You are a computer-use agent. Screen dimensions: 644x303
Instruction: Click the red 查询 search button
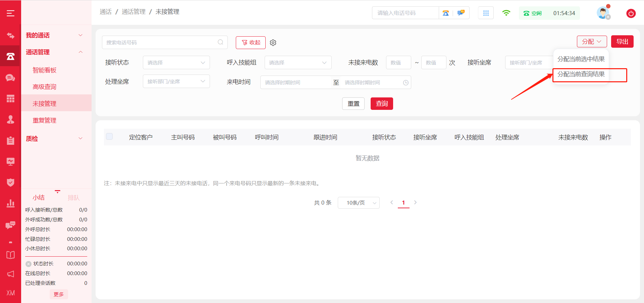(x=382, y=103)
